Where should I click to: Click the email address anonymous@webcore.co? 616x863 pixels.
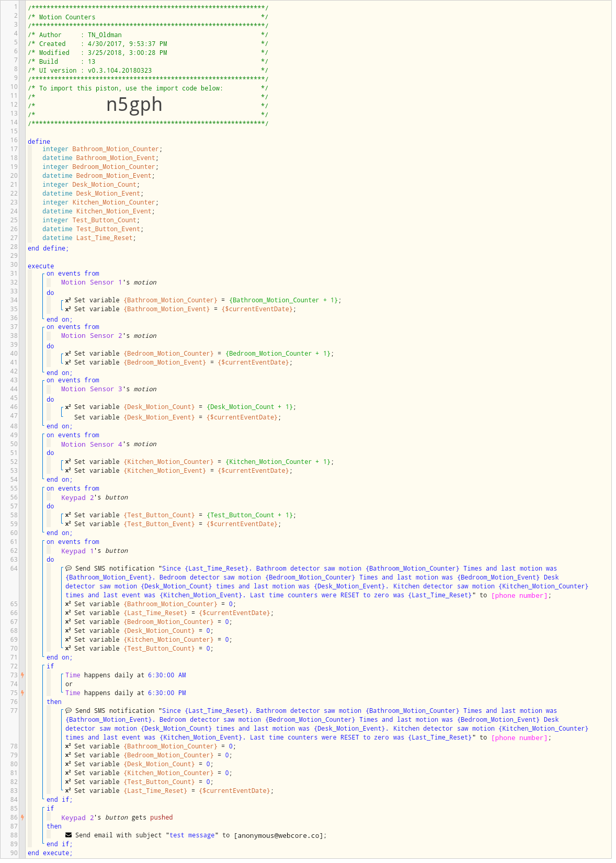pyautogui.click(x=279, y=835)
